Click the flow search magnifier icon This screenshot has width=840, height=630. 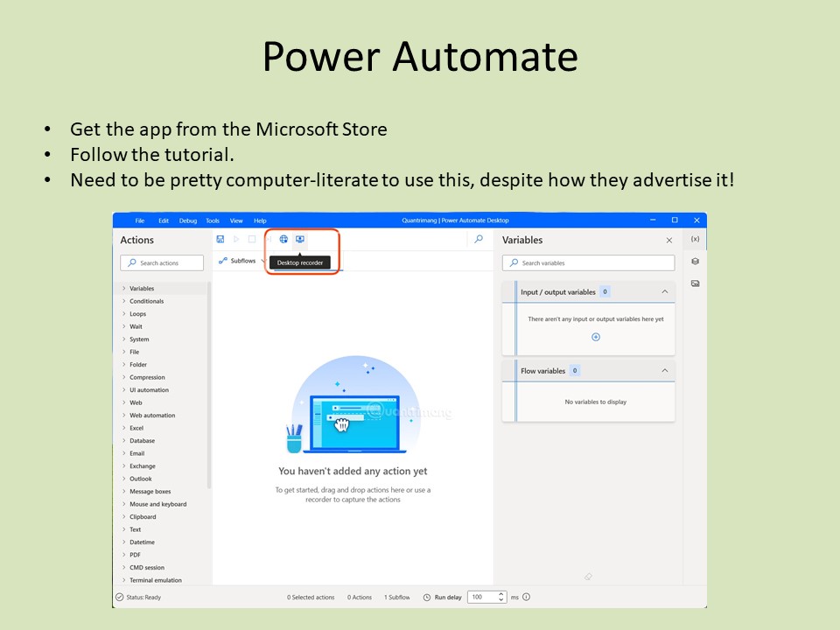(478, 239)
